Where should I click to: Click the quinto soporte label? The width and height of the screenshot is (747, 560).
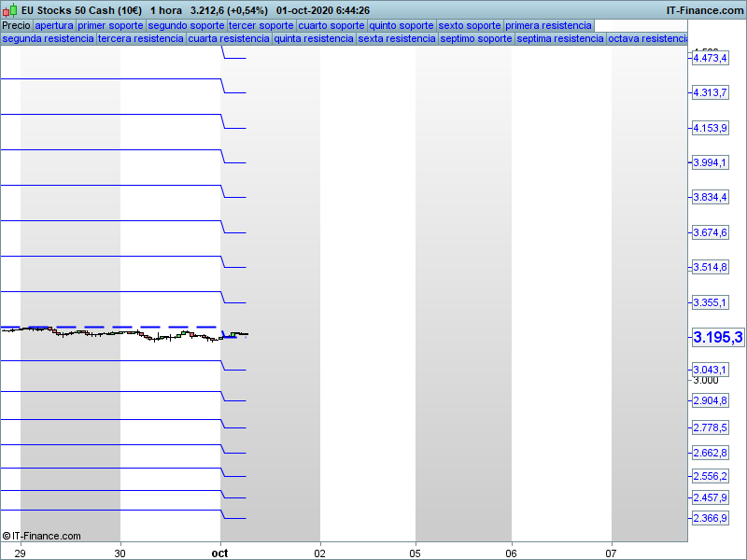[402, 25]
